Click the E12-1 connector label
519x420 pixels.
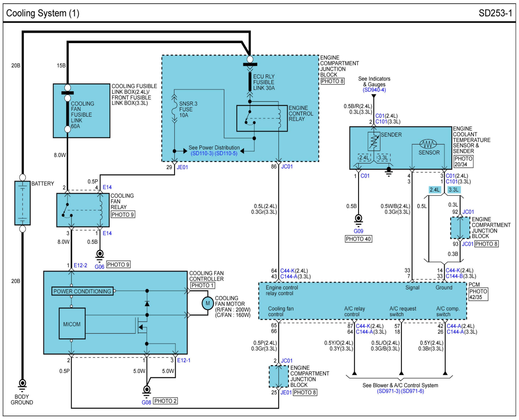[183, 360]
